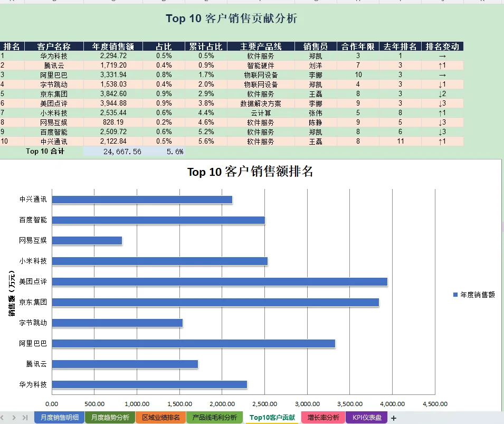Screen dimensions: 504x424
Task: Switch to 产品线毛利分析 sheet tab
Action: [214, 418]
